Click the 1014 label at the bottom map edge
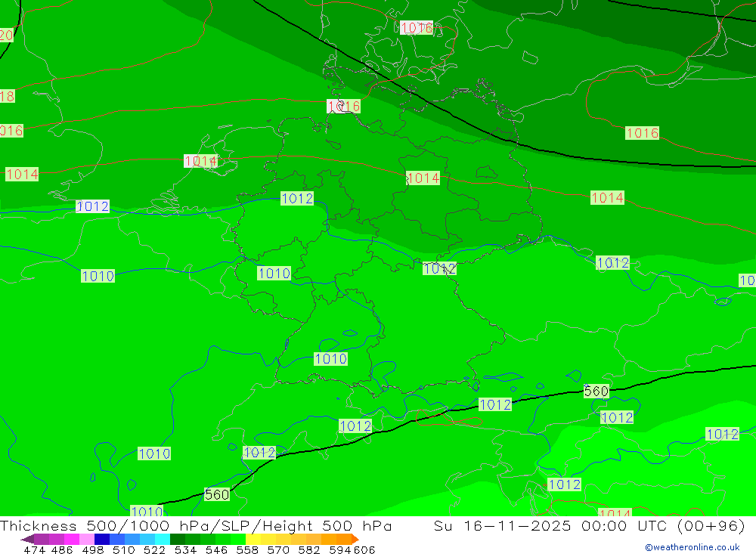Image resolution: width=756 pixels, height=554 pixels. pos(614,512)
